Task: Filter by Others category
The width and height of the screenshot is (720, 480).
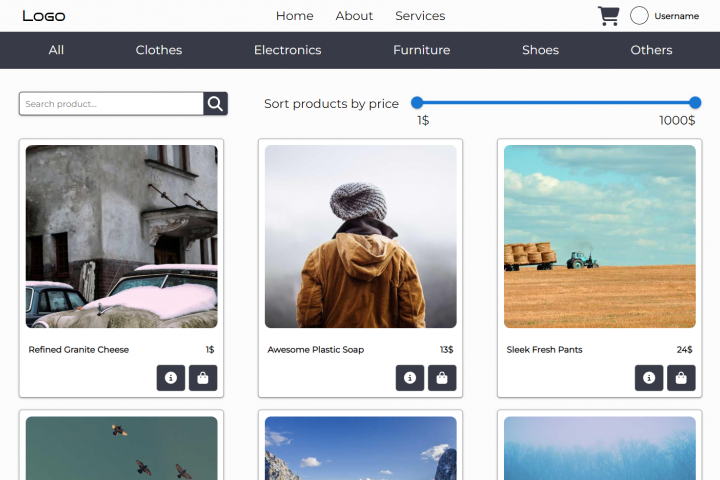Action: 651,50
